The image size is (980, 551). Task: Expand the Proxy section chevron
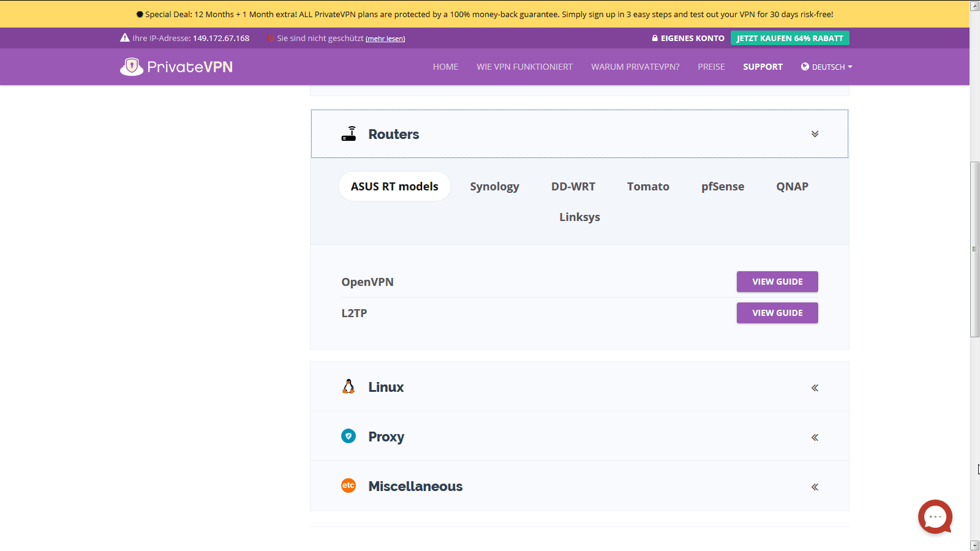(815, 437)
